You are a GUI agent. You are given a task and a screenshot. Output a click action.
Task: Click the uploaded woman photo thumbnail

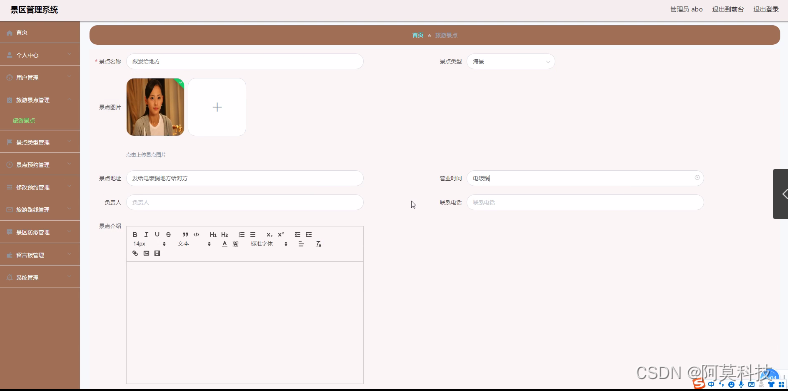tap(155, 107)
